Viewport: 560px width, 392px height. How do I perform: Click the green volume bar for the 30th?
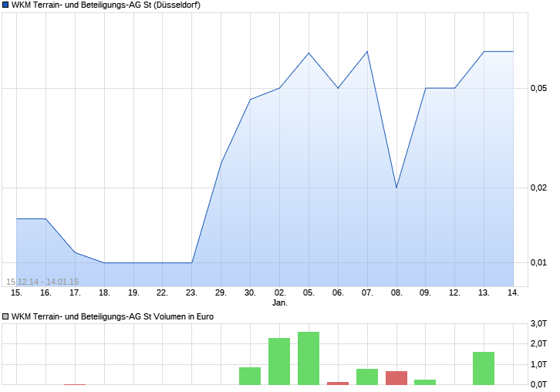[x=250, y=376]
